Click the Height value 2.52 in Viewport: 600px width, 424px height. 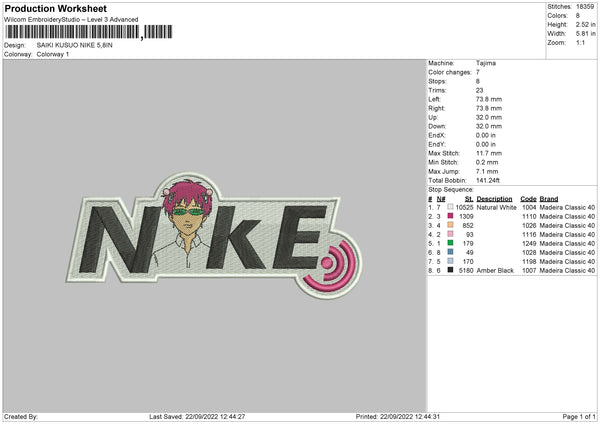click(x=586, y=24)
